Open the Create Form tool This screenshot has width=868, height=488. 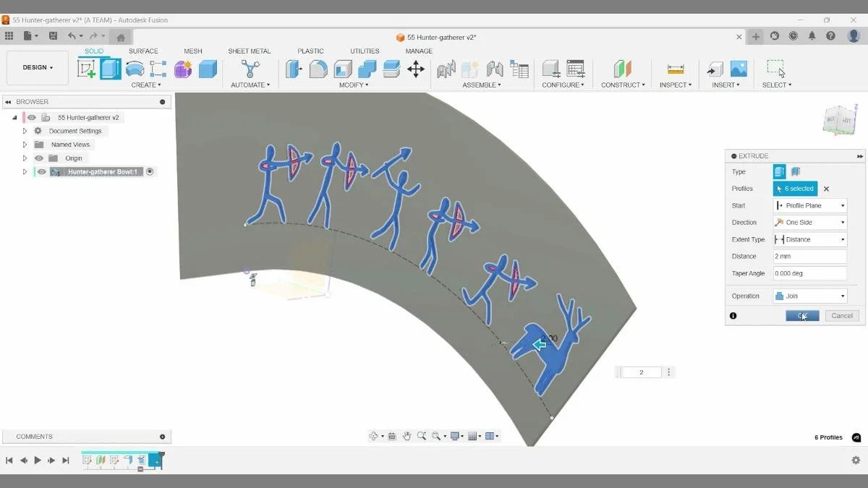[x=182, y=69]
